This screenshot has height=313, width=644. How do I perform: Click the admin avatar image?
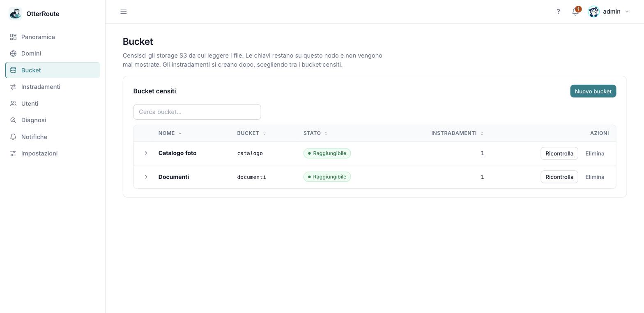[593, 12]
